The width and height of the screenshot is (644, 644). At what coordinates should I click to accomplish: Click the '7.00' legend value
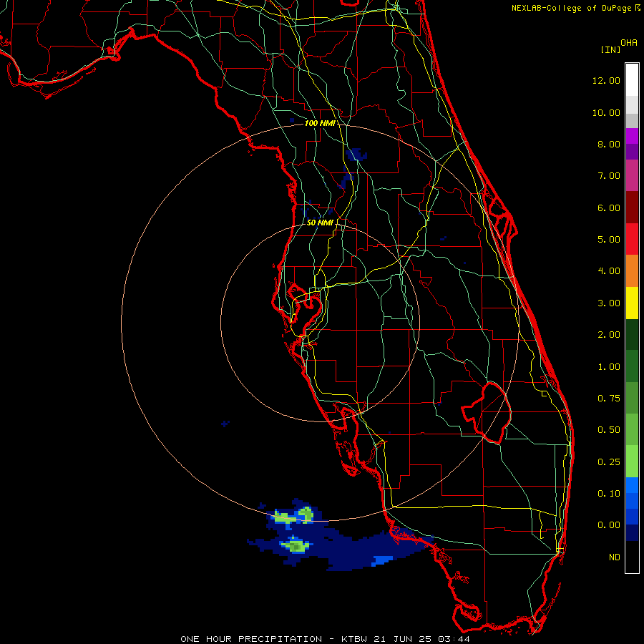pos(609,176)
